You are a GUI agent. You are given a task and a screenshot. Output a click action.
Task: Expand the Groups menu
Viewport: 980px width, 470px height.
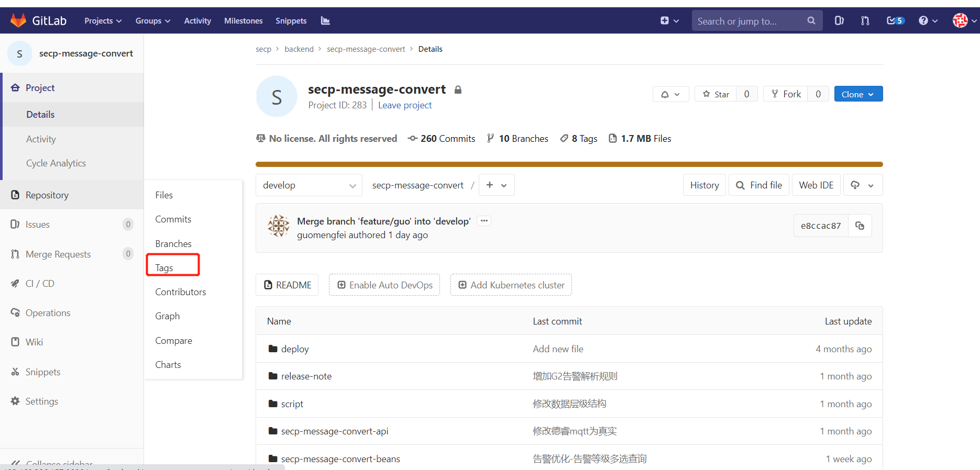pyautogui.click(x=153, y=20)
